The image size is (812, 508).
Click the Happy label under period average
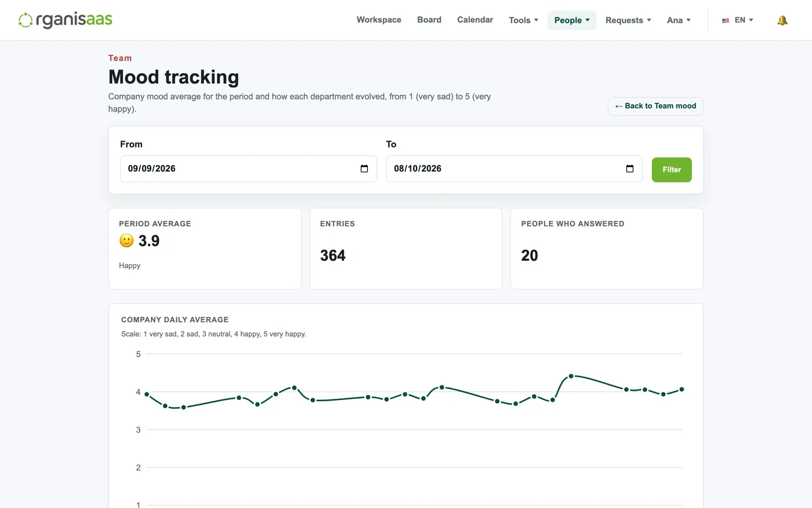pos(129,266)
